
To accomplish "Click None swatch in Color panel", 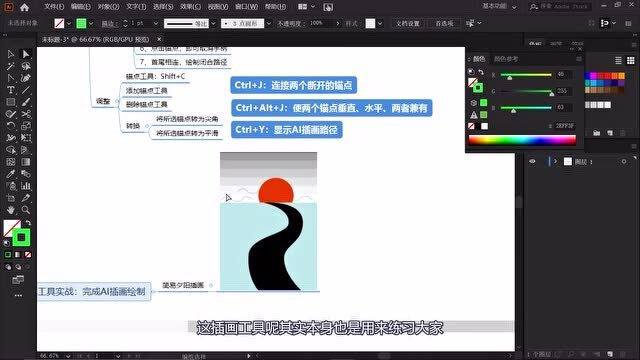I will tap(471, 126).
